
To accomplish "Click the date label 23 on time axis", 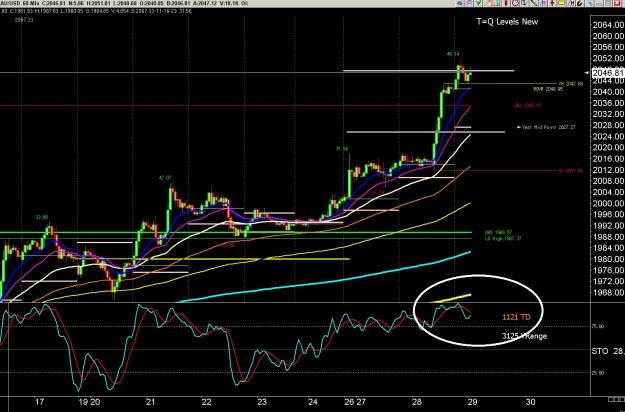I will 261,402.
